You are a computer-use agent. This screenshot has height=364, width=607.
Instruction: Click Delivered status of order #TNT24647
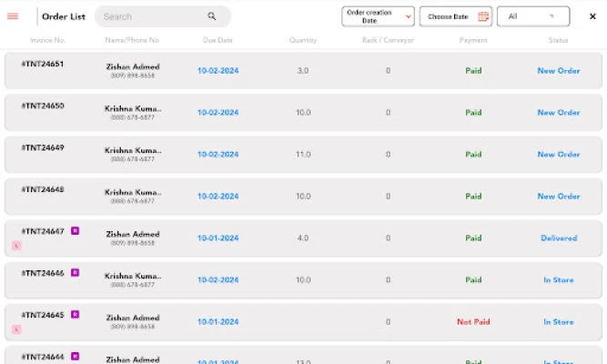pyautogui.click(x=558, y=238)
